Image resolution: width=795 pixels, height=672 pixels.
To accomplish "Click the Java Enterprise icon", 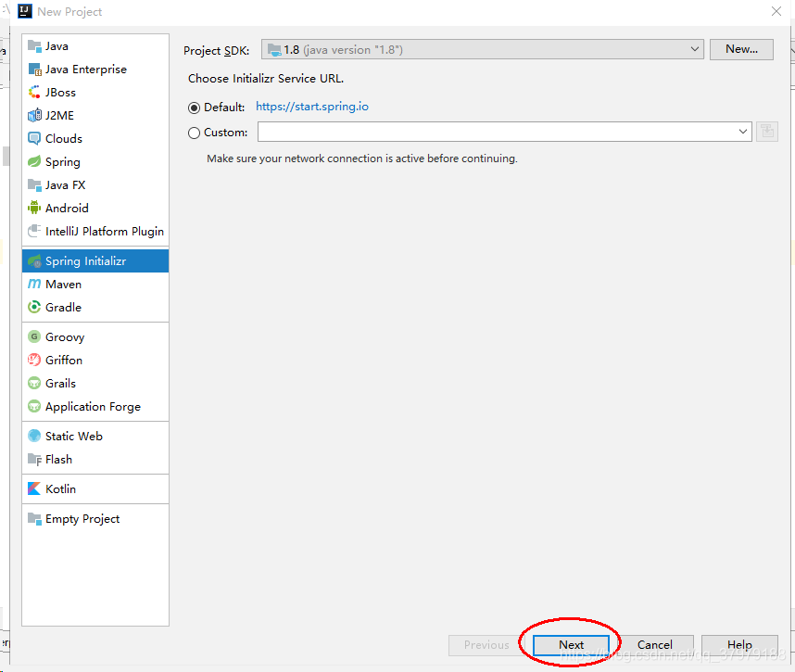I will [34, 69].
